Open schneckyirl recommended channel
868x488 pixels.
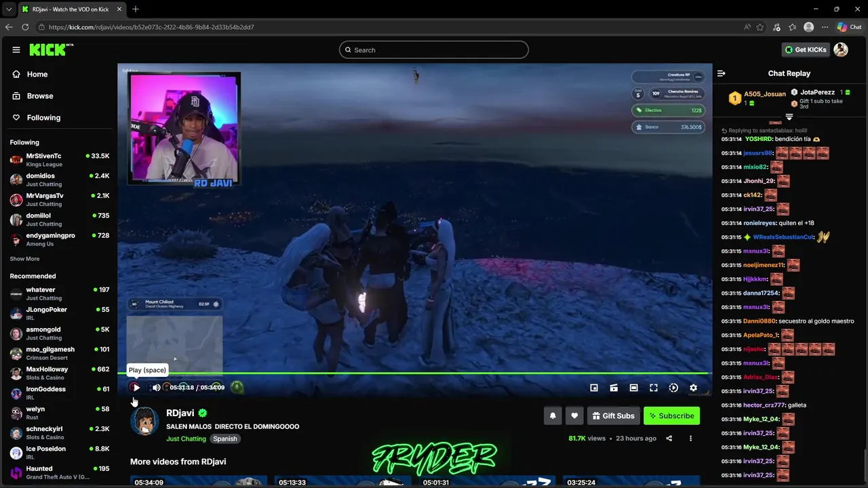coord(60,432)
